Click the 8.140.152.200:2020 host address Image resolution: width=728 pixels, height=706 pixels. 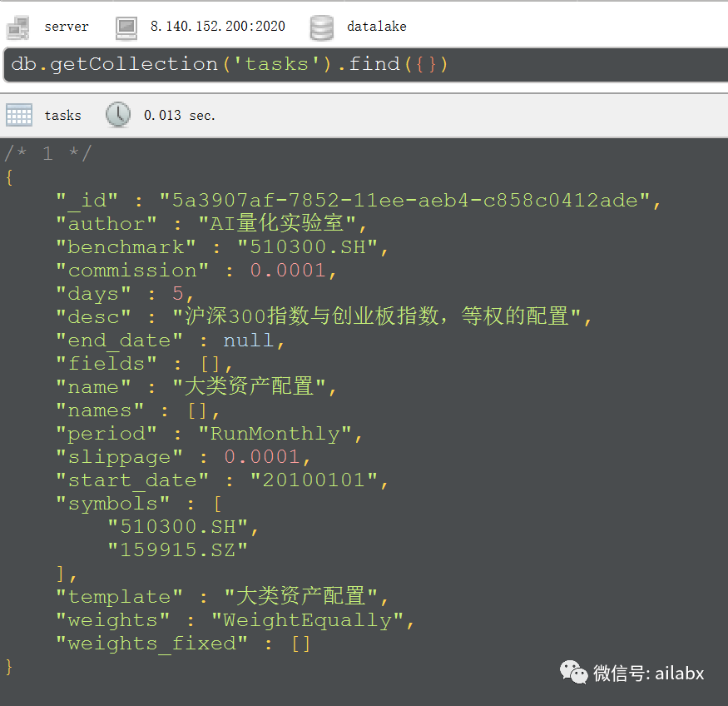[217, 27]
